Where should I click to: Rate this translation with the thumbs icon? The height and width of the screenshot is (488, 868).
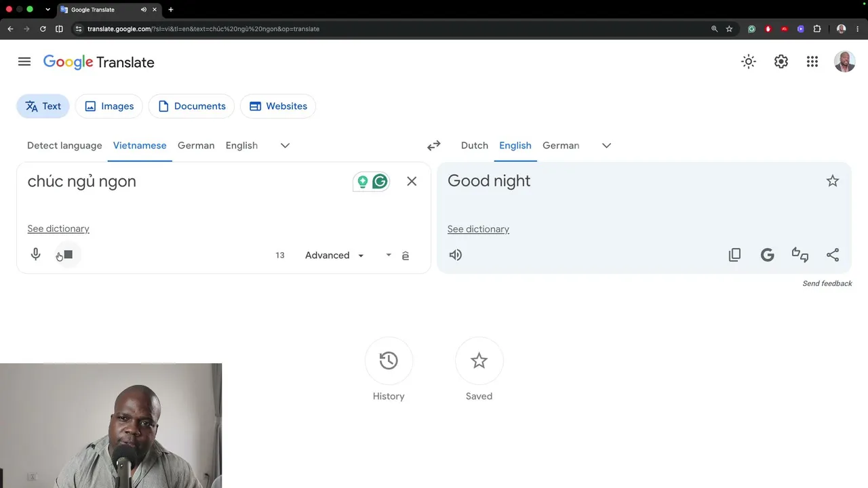[800, 255]
